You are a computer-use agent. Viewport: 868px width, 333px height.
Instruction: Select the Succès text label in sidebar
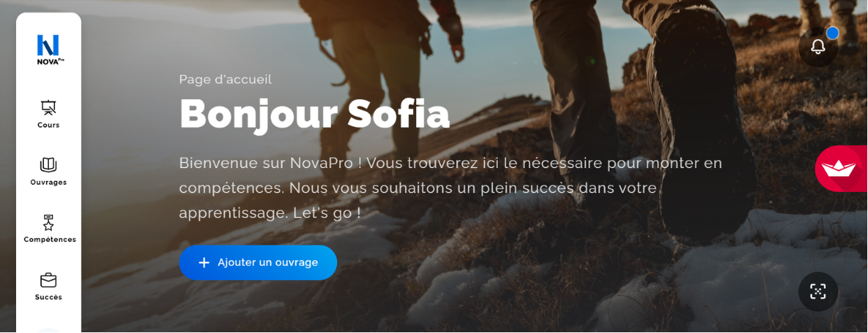coord(49,297)
